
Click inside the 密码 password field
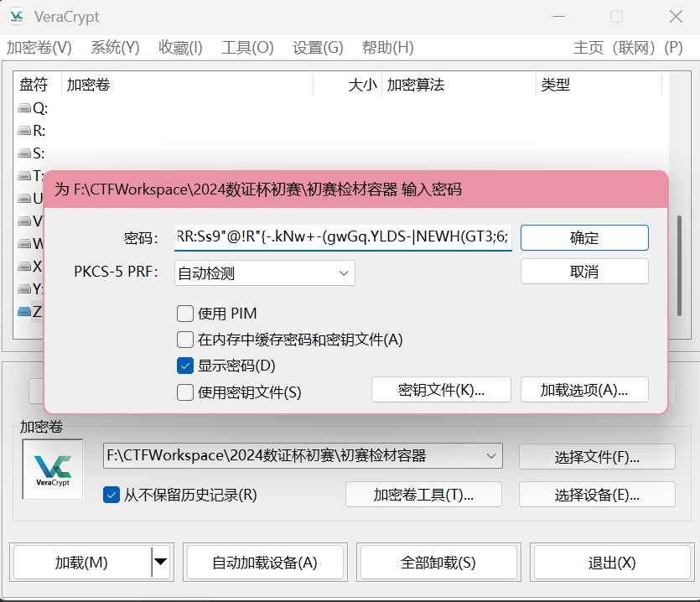click(x=343, y=237)
